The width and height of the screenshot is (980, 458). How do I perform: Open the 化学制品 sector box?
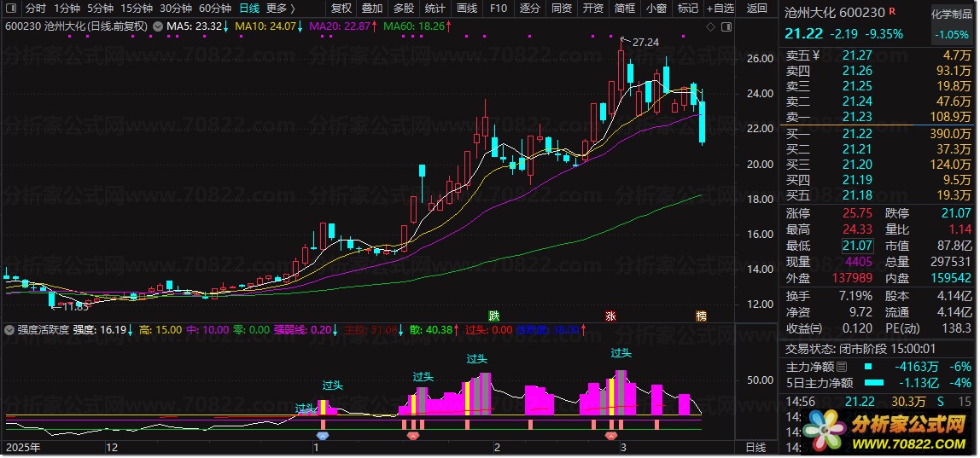[x=951, y=25]
